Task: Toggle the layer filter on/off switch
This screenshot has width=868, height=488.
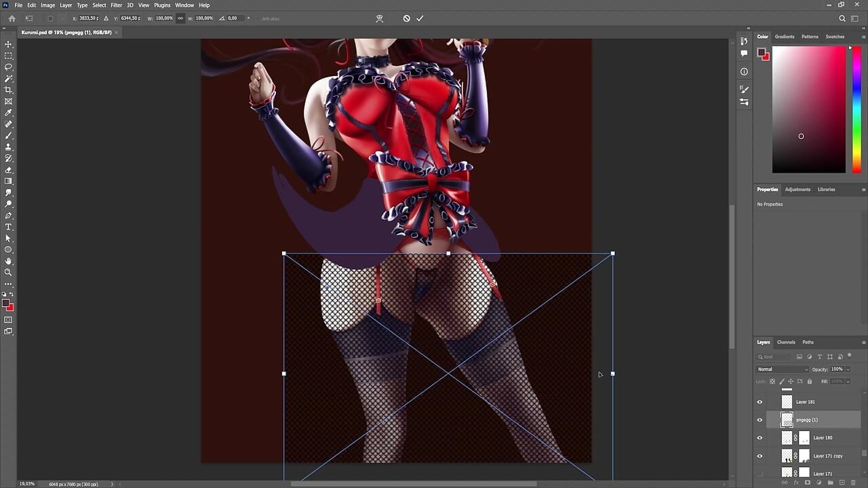Action: click(x=849, y=356)
